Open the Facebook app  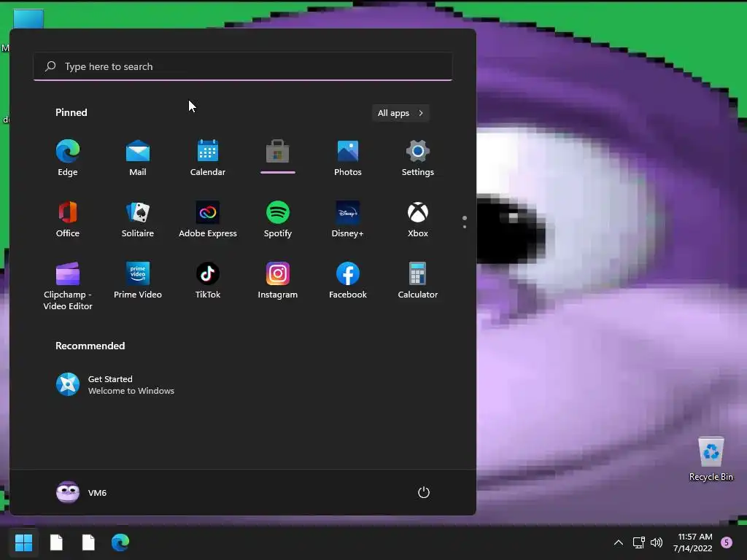[x=348, y=281]
